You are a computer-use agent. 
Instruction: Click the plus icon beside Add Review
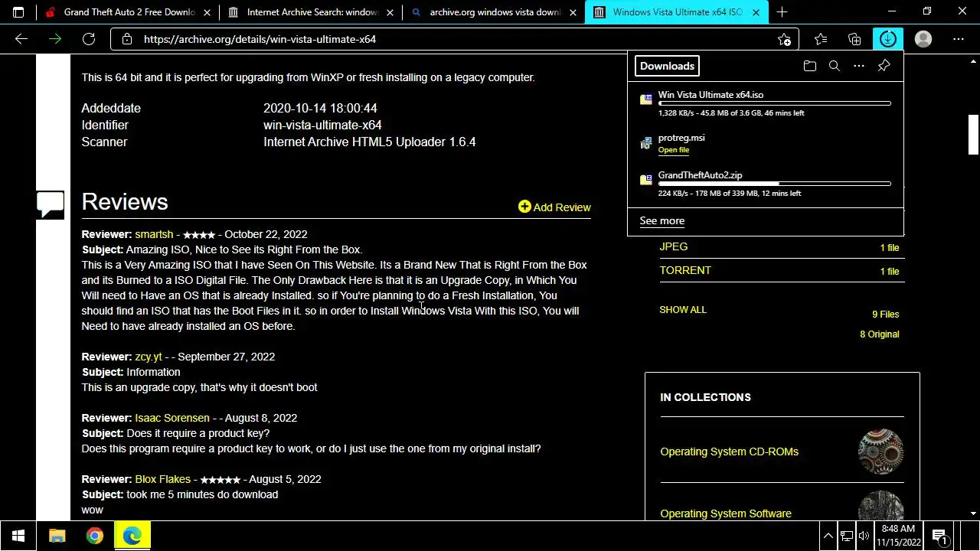click(x=524, y=207)
